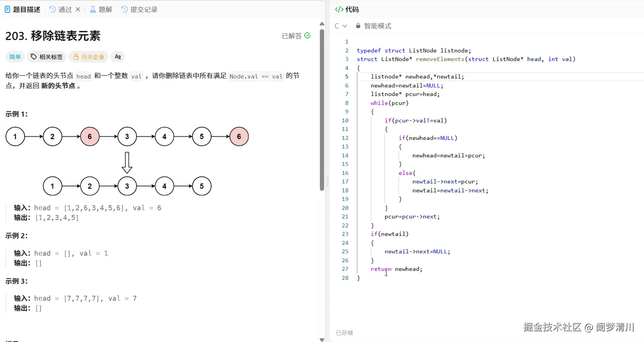Image resolution: width=644 pixels, height=342 pixels.
Task: Click the output '[1,2,3,4,5]' text
Action: point(57,218)
